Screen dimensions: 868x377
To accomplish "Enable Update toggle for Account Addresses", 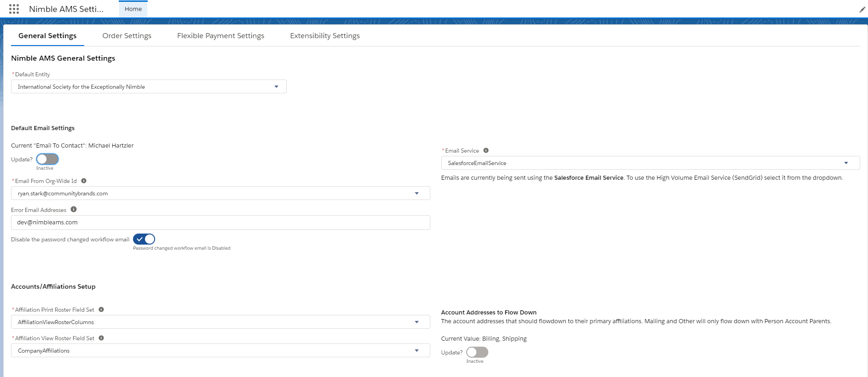I will (x=477, y=352).
